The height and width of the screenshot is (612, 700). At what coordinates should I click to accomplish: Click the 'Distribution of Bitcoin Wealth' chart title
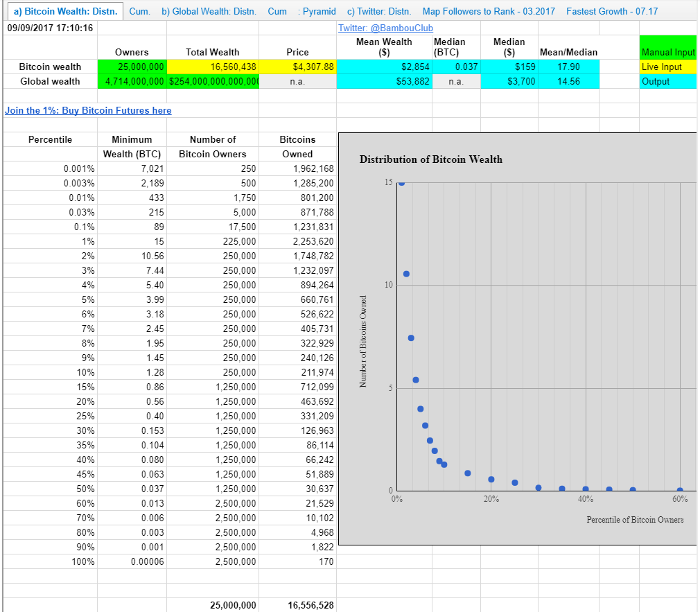431,159
